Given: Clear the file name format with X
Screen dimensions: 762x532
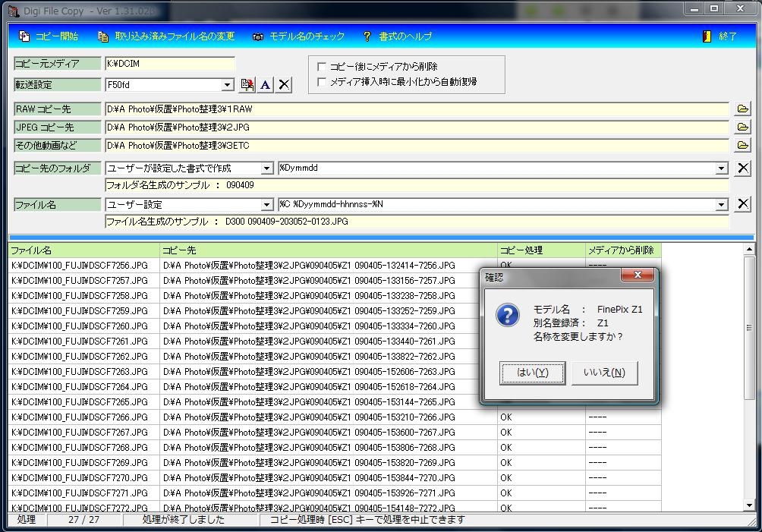Looking at the screenshot, I should click(742, 203).
